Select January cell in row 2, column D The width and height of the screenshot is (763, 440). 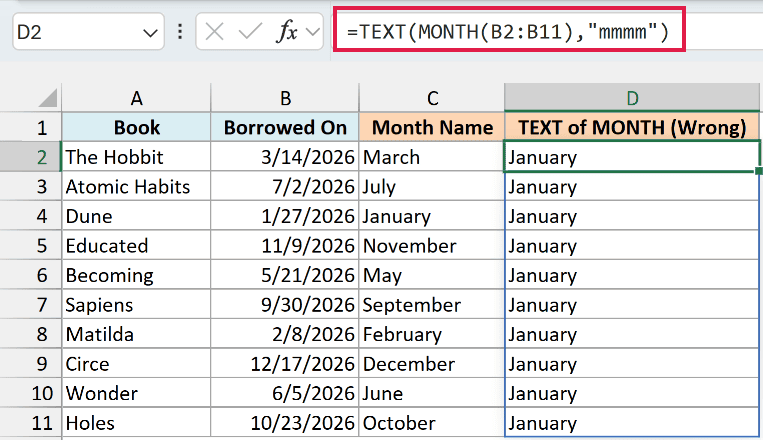tap(632, 157)
